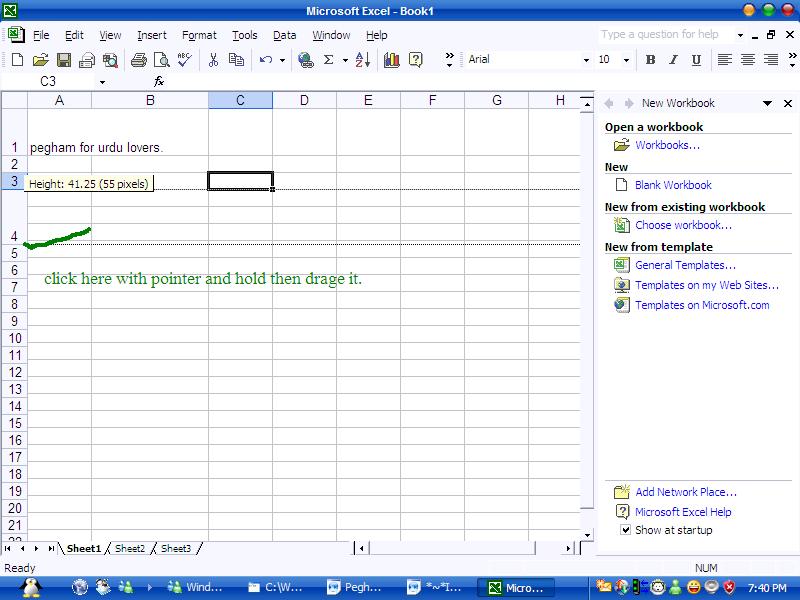This screenshot has height=600, width=800.
Task: Open the Format menu
Action: click(x=199, y=35)
